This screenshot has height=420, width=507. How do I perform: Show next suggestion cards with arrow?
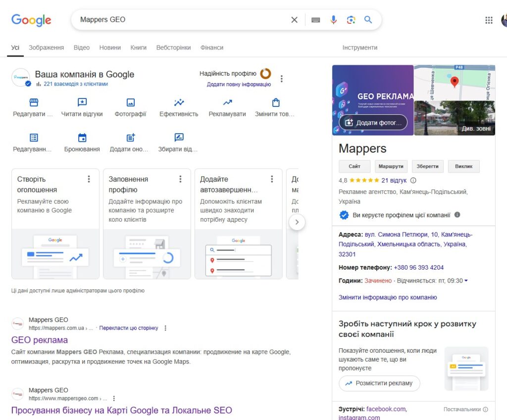(x=297, y=222)
